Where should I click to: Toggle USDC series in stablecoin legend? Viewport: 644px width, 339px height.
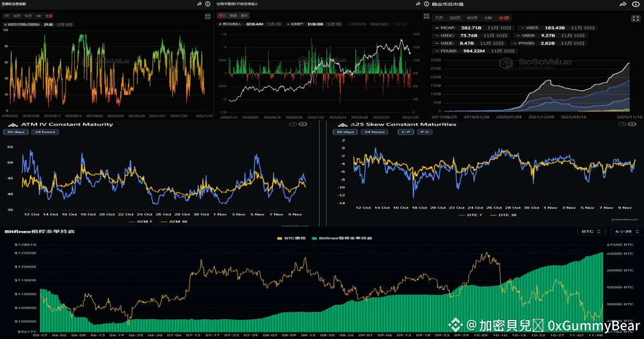tap(448, 35)
